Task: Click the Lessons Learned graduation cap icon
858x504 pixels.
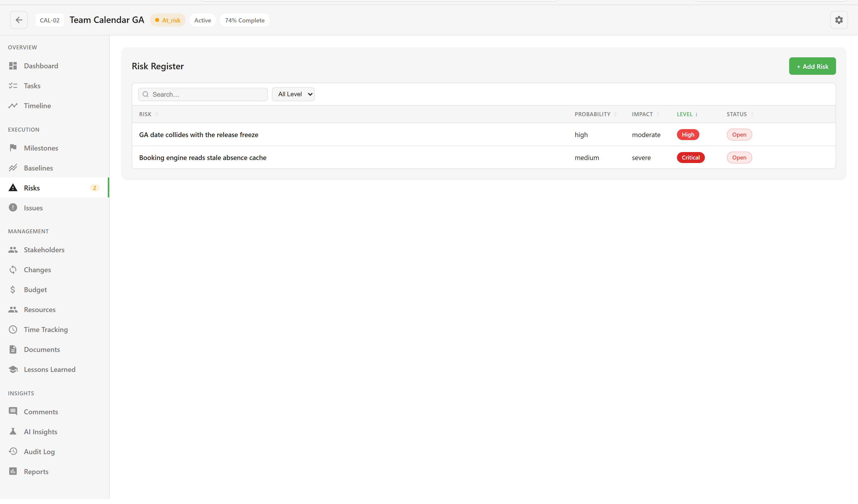Action: tap(13, 370)
